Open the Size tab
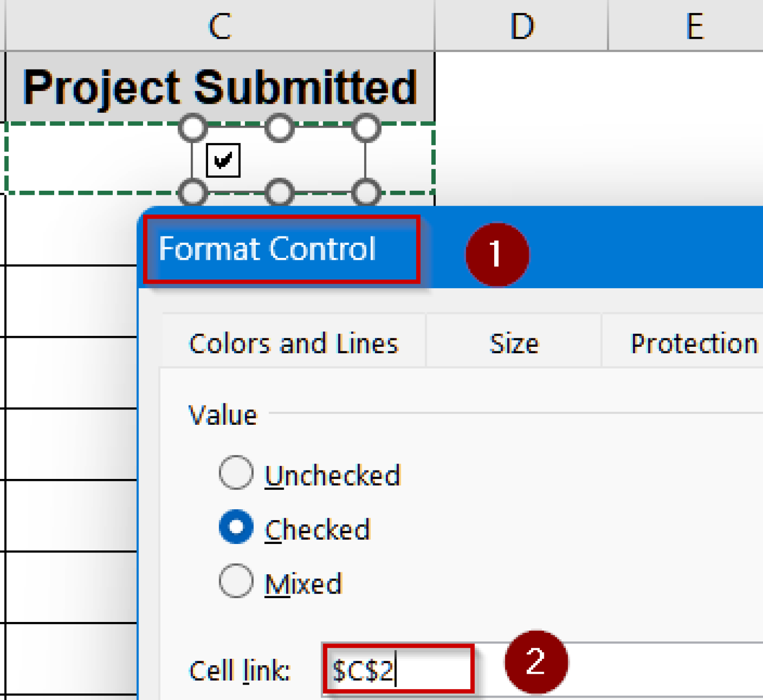Image resolution: width=763 pixels, height=700 pixels. tap(514, 343)
